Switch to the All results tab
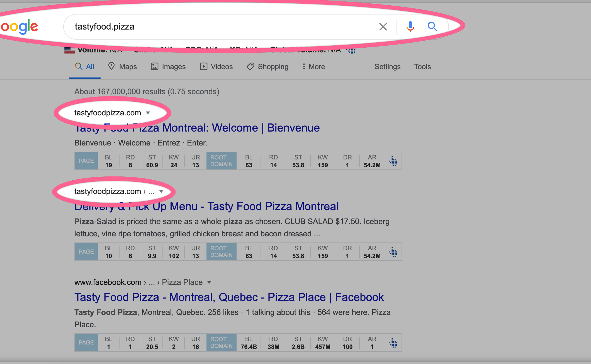 tap(85, 67)
